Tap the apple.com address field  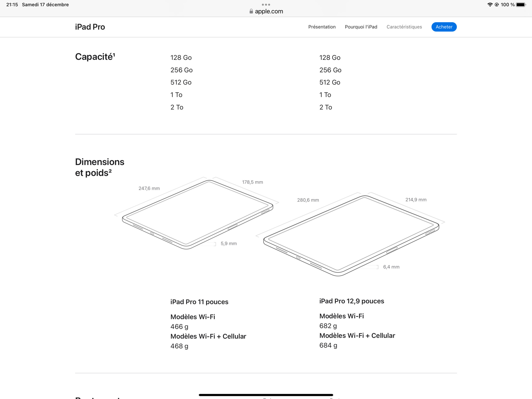coord(269,11)
